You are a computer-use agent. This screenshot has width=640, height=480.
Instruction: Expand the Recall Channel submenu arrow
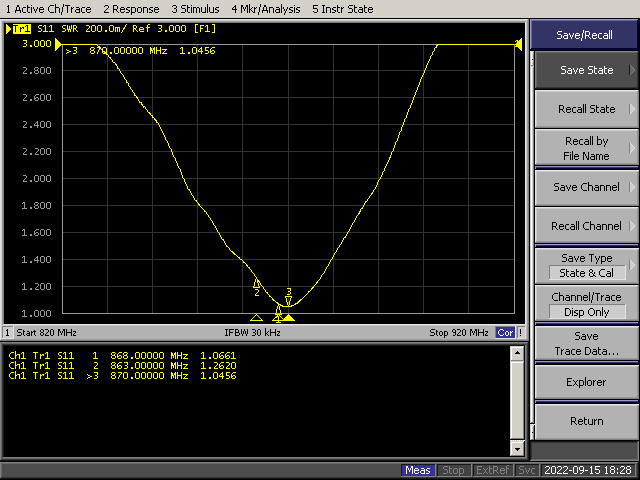(632, 226)
